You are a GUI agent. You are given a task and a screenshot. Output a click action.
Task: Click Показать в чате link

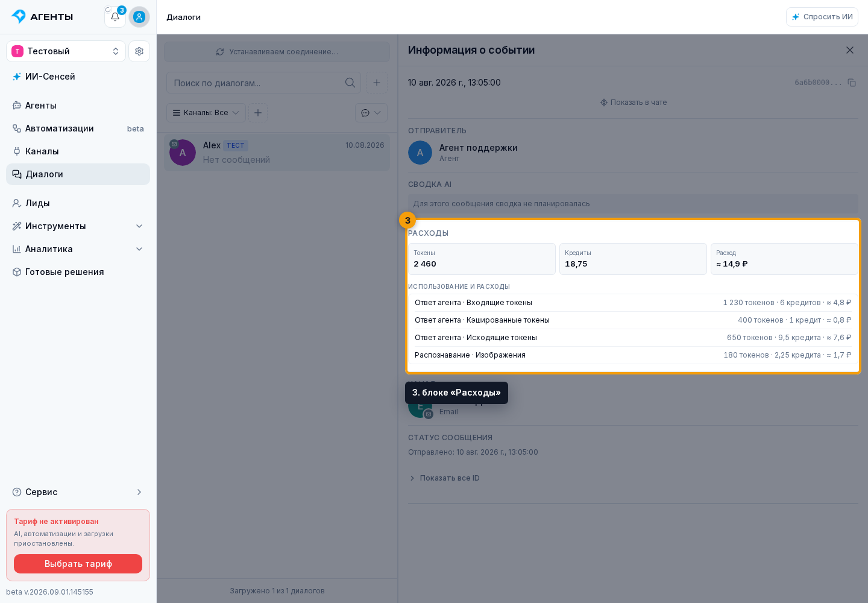pyautogui.click(x=634, y=103)
